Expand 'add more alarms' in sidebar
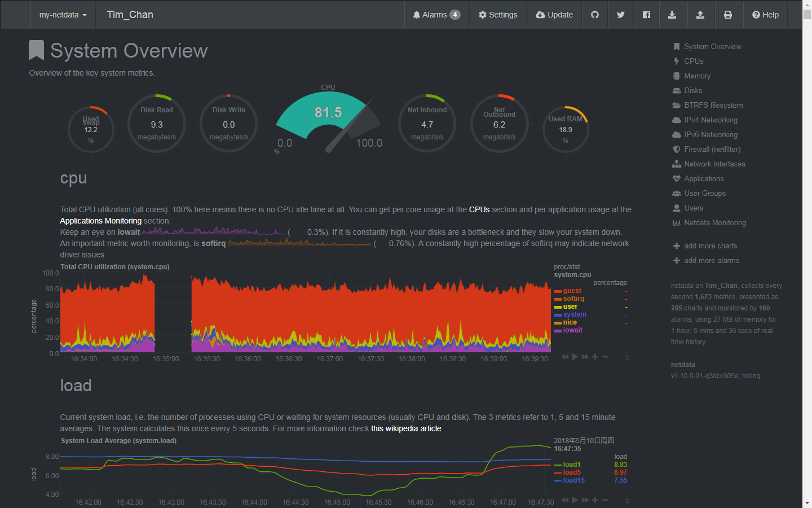 point(711,260)
